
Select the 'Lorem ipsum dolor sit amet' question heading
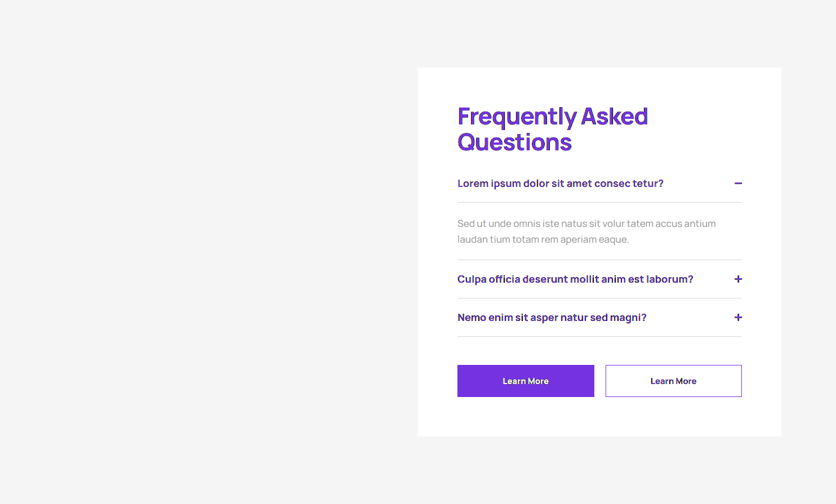pyautogui.click(x=561, y=184)
